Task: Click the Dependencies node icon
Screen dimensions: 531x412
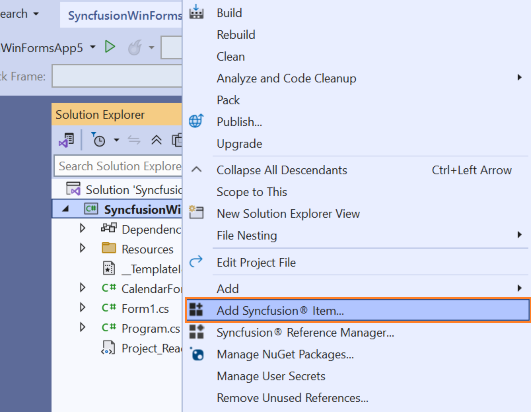Action: pyautogui.click(x=109, y=229)
